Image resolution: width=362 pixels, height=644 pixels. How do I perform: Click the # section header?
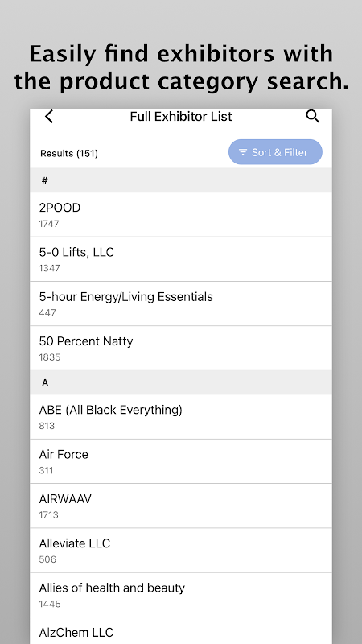(180, 180)
